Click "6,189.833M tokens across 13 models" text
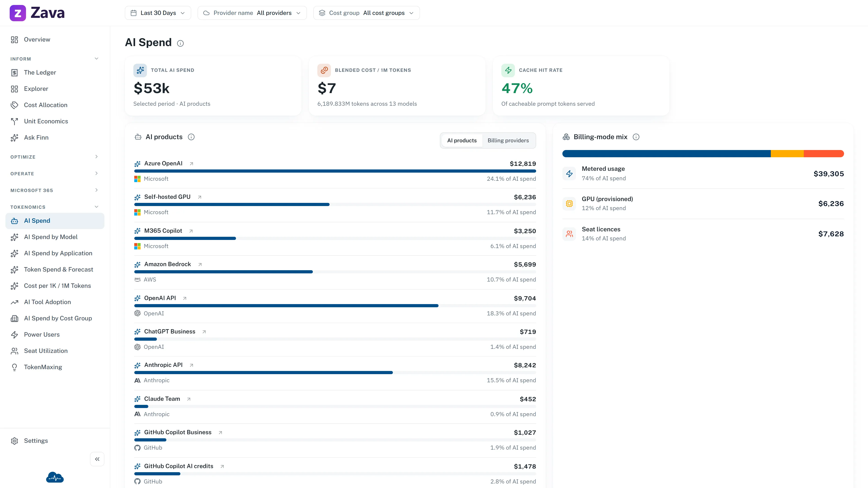This screenshot has width=868, height=488. point(367,104)
